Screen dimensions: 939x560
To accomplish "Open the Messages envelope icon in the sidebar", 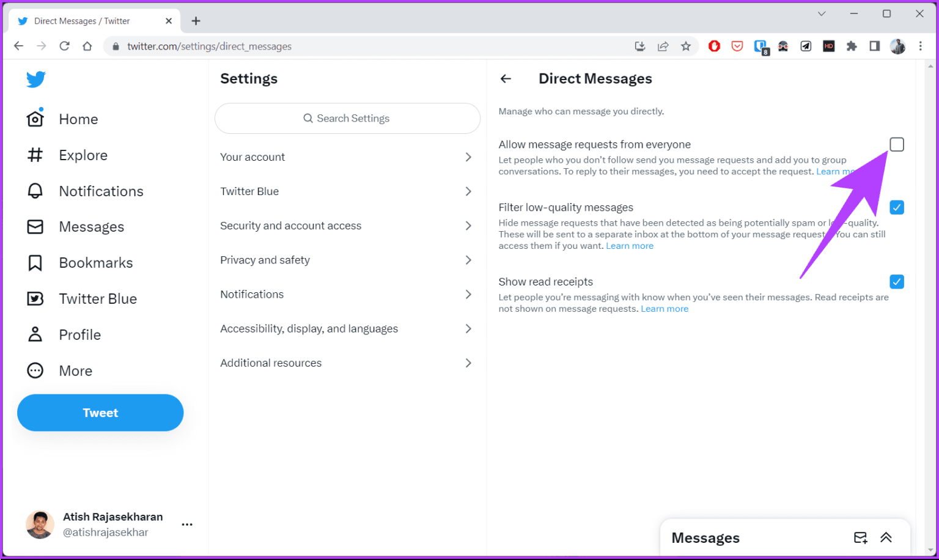I will 35,227.
